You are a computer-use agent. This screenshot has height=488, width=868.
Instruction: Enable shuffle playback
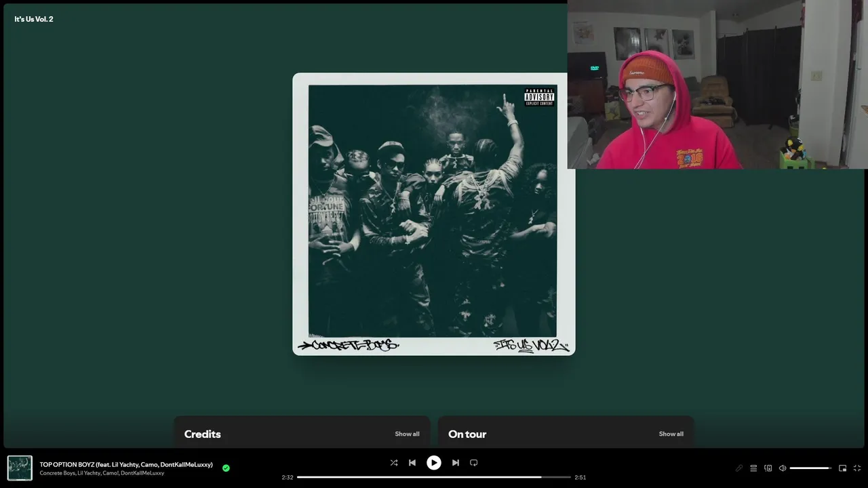point(394,463)
